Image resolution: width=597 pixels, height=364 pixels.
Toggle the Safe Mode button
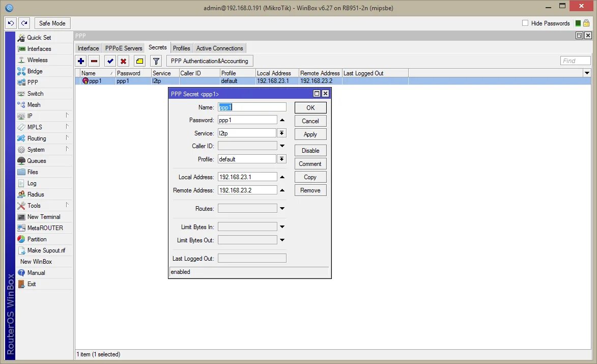click(x=52, y=23)
